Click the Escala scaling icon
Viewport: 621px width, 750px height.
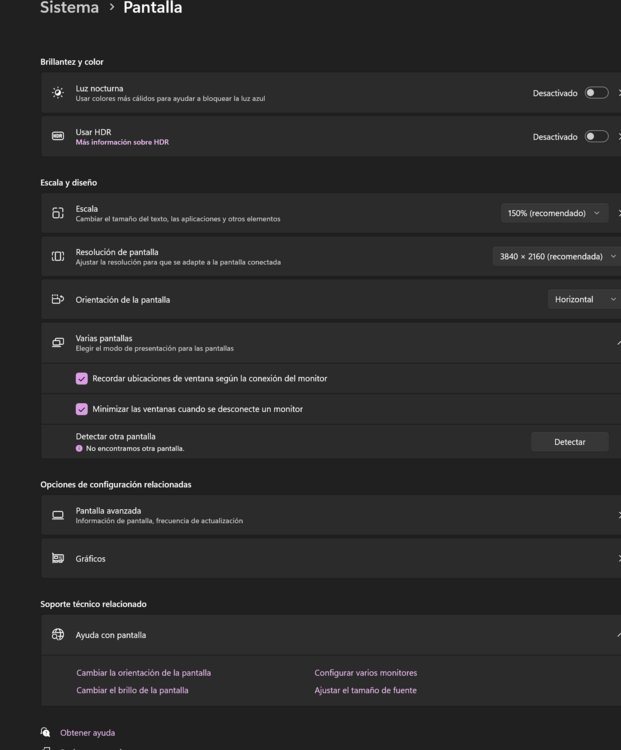58,213
